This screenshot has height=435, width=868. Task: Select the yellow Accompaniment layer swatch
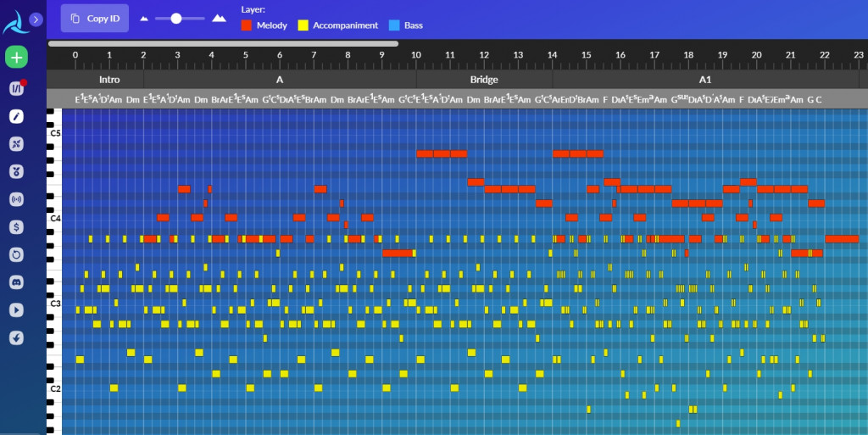[x=303, y=25]
